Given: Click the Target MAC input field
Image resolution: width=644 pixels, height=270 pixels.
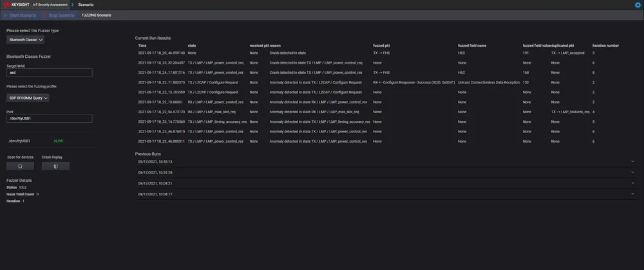Looking at the screenshot, I should click(x=49, y=73).
